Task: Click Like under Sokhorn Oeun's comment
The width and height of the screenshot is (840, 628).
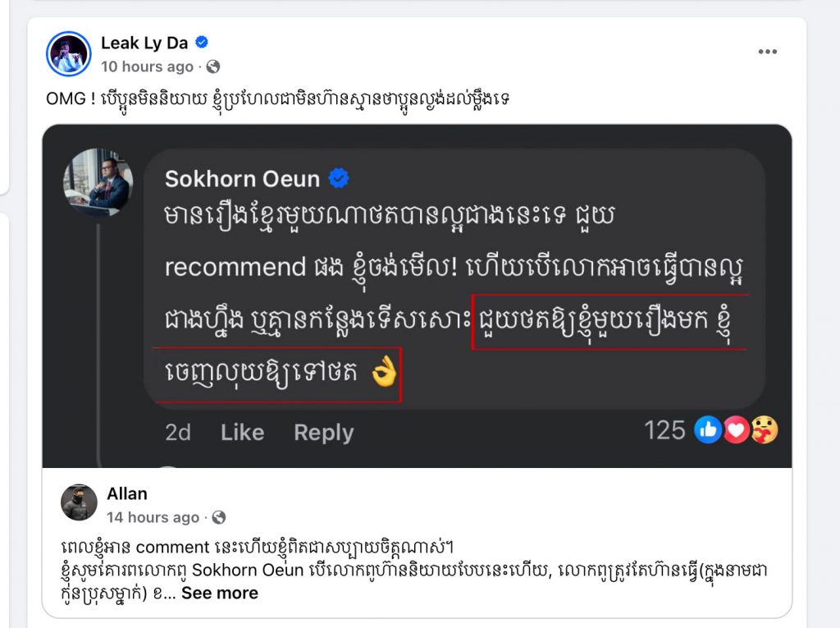Action: [x=242, y=432]
